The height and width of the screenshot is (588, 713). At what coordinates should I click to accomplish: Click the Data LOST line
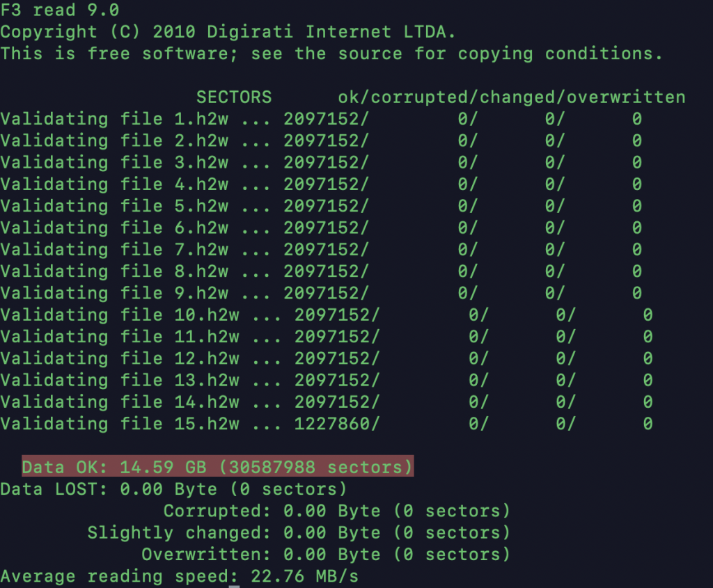pos(173,489)
